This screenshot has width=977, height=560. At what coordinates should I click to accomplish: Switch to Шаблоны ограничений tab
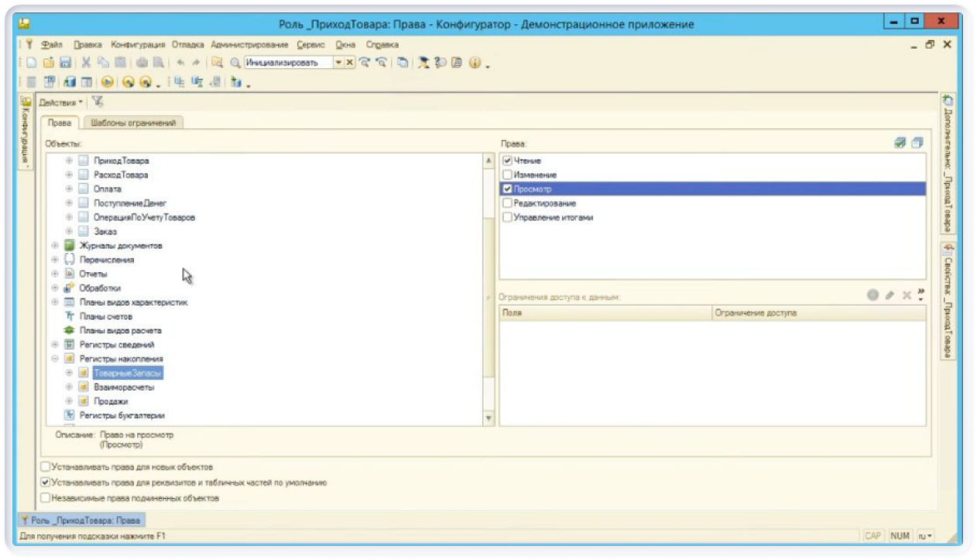(132, 123)
